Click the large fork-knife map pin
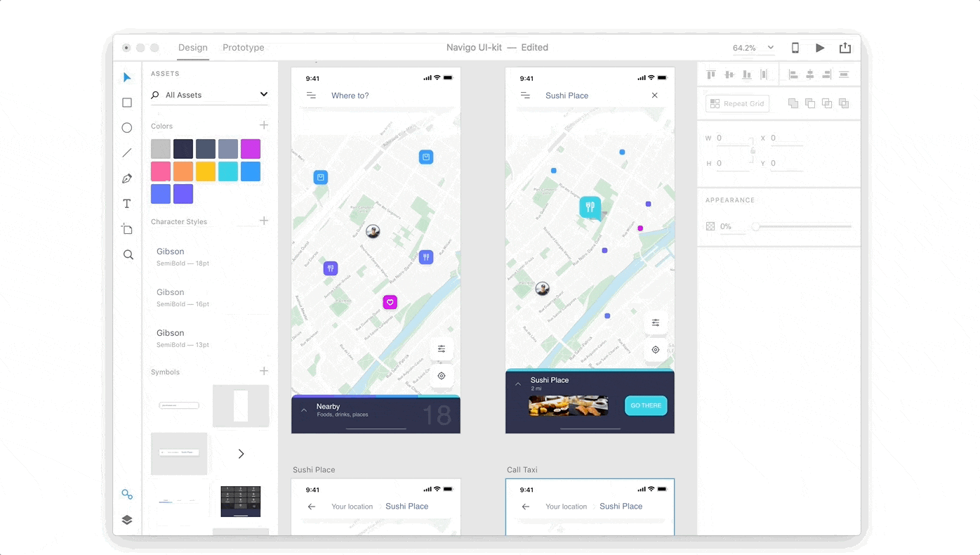The height and width of the screenshot is (555, 980). pyautogui.click(x=590, y=207)
